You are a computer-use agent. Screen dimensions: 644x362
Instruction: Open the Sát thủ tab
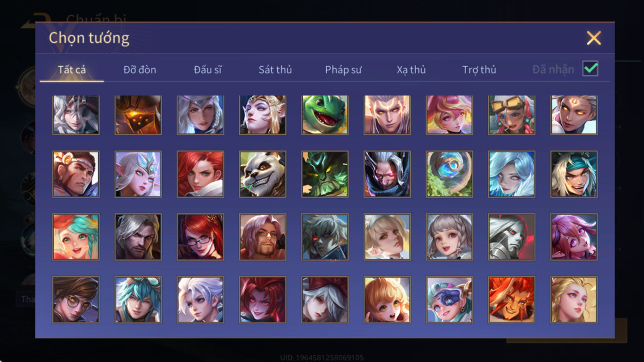coord(275,70)
